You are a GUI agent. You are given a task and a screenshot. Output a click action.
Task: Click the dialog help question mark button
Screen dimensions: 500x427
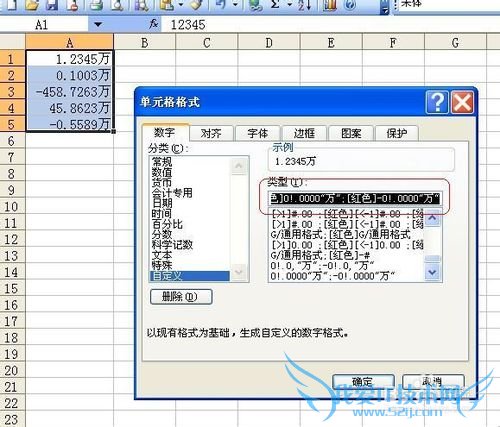tap(437, 102)
